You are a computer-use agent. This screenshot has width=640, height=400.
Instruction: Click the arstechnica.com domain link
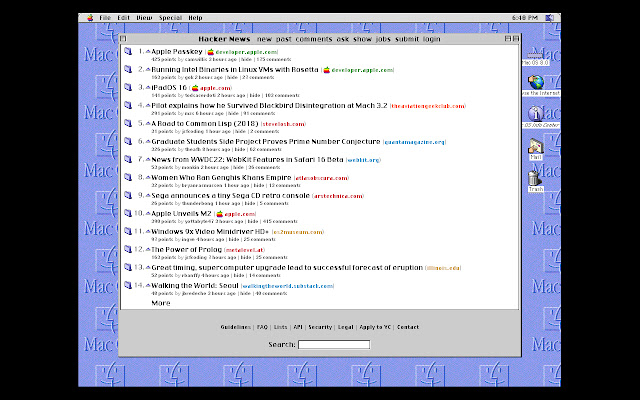click(338, 196)
